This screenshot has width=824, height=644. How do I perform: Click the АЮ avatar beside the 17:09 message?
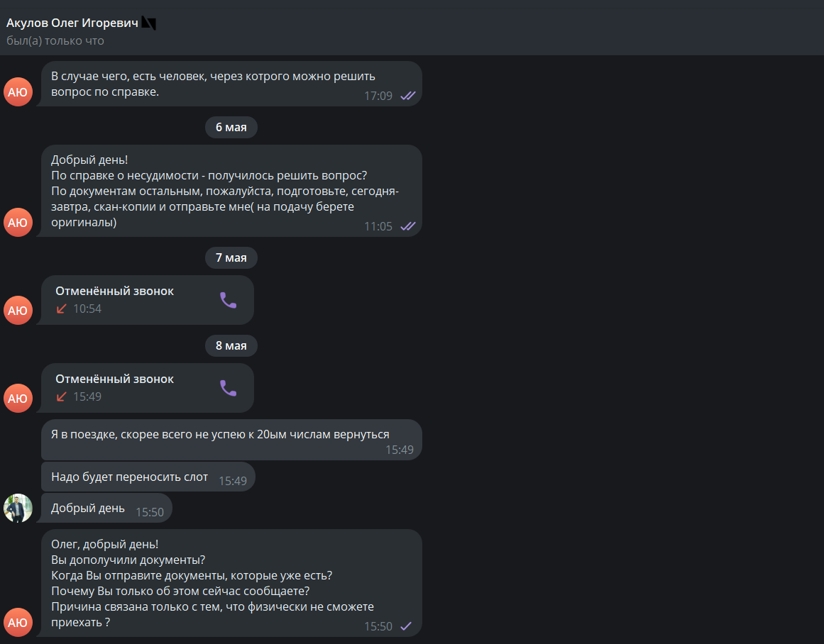click(18, 92)
